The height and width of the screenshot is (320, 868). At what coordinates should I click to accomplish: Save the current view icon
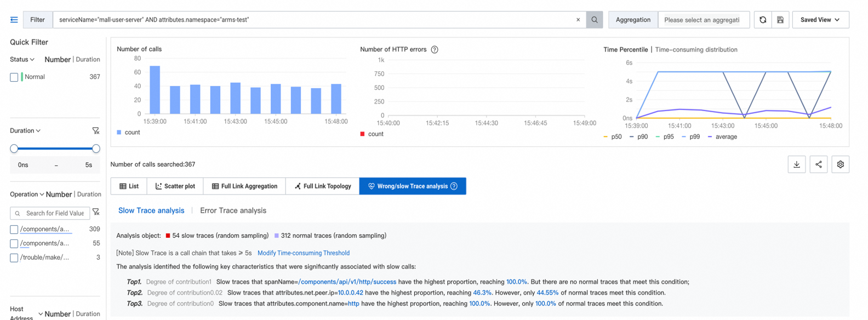[x=780, y=20]
